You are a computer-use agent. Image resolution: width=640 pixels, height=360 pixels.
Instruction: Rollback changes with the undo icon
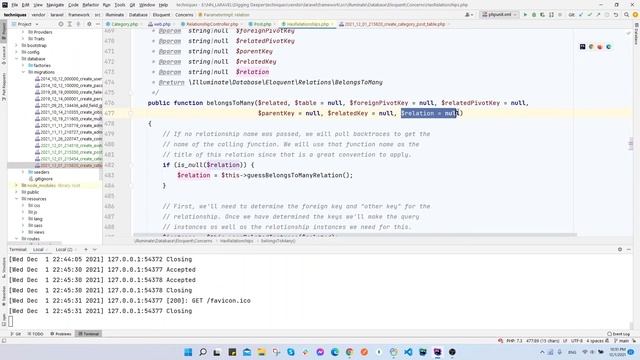click(616, 15)
